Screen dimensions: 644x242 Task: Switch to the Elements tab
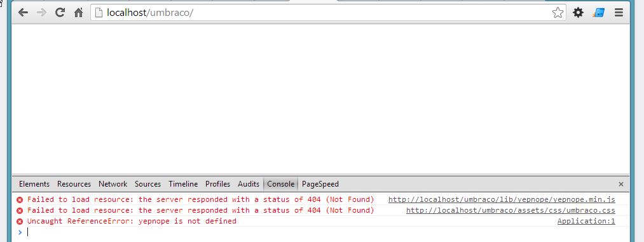point(34,184)
